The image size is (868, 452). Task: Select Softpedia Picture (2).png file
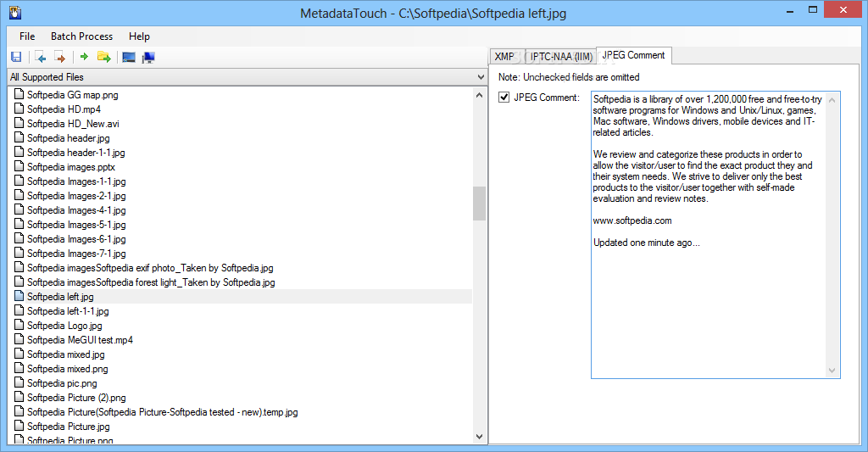[76, 397]
